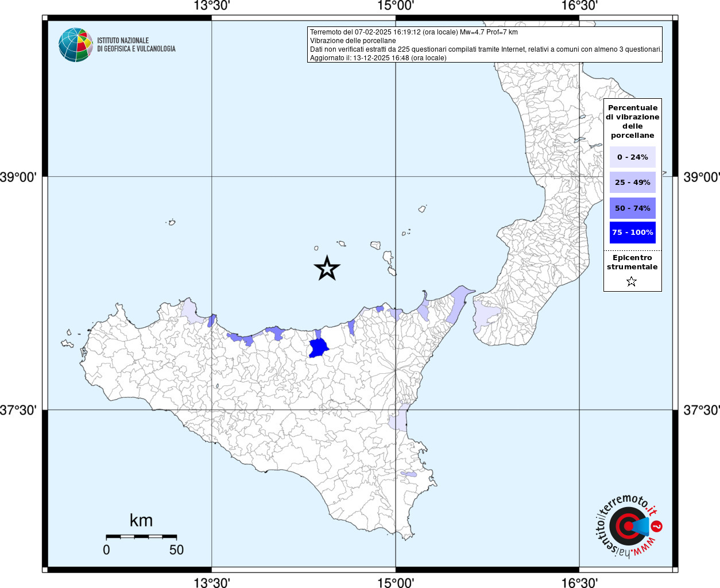Image resolution: width=720 pixels, height=588 pixels.
Task: Click the top 13°30' longitude label
Action: click(212, 6)
